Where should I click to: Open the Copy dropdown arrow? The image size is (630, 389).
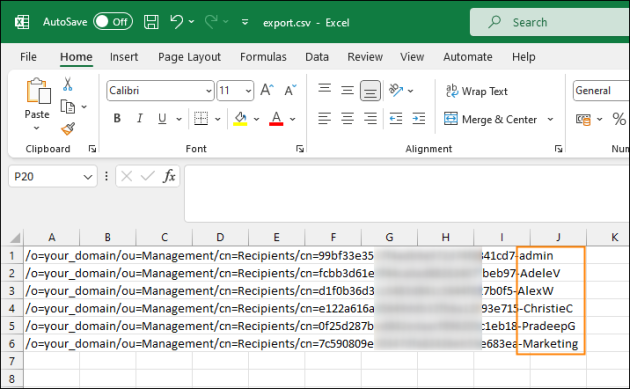coord(84,107)
